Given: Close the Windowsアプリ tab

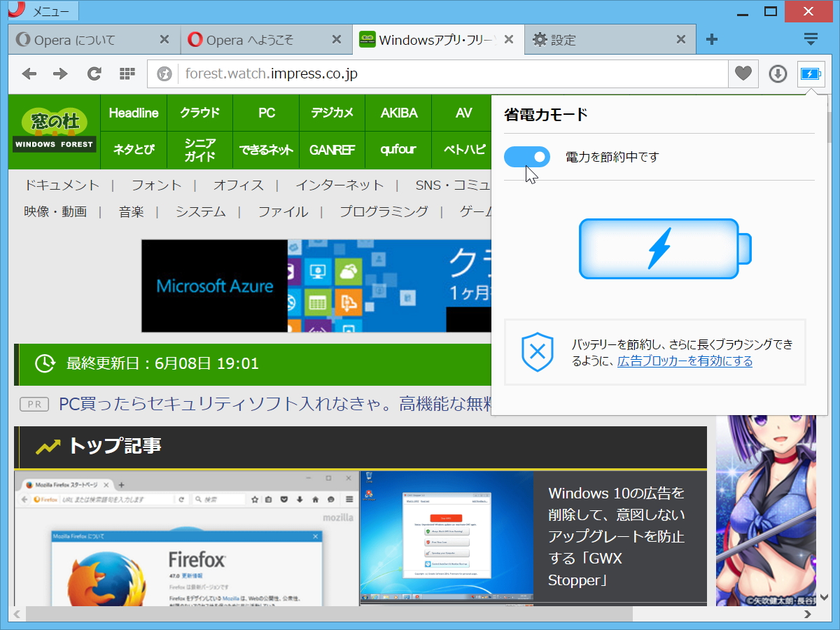Looking at the screenshot, I should [x=509, y=39].
